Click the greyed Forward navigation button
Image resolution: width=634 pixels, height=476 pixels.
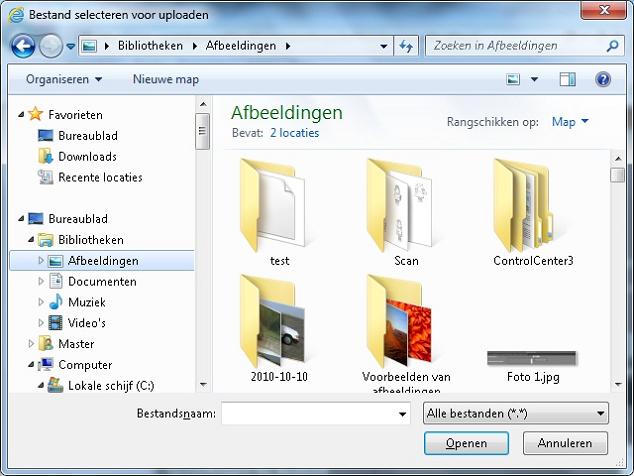click(x=51, y=46)
